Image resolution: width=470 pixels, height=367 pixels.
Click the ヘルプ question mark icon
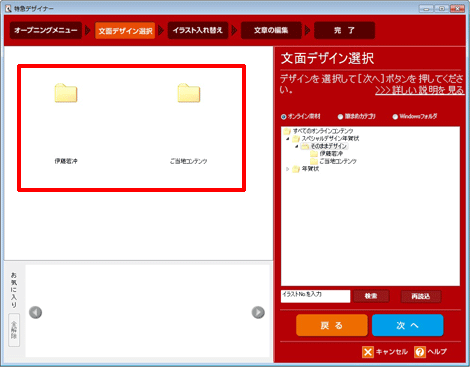click(x=420, y=352)
